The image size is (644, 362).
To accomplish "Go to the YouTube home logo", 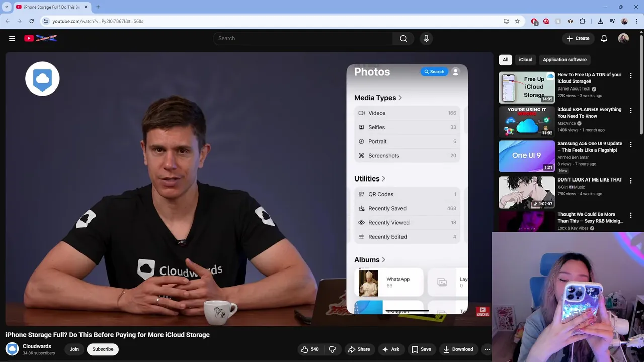I will (x=40, y=38).
